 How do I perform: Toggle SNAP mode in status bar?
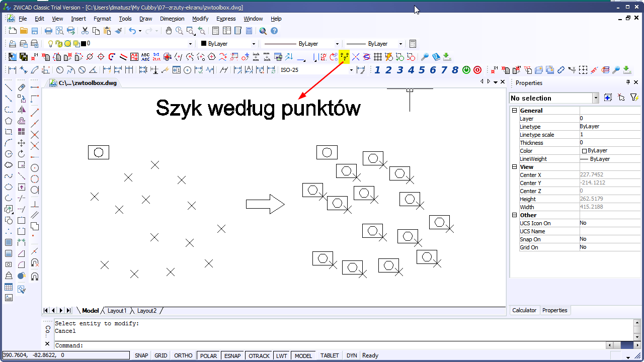tap(141, 355)
